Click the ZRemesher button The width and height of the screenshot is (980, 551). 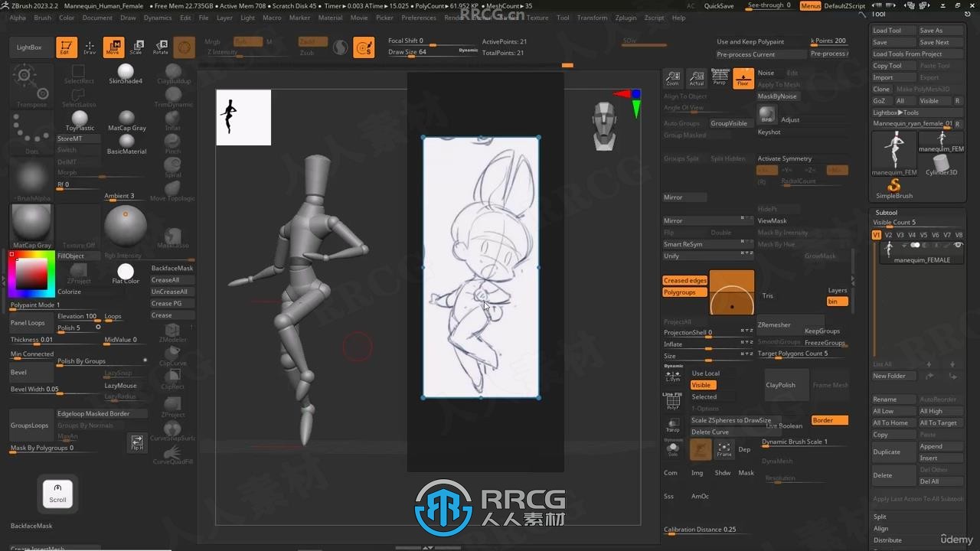779,325
